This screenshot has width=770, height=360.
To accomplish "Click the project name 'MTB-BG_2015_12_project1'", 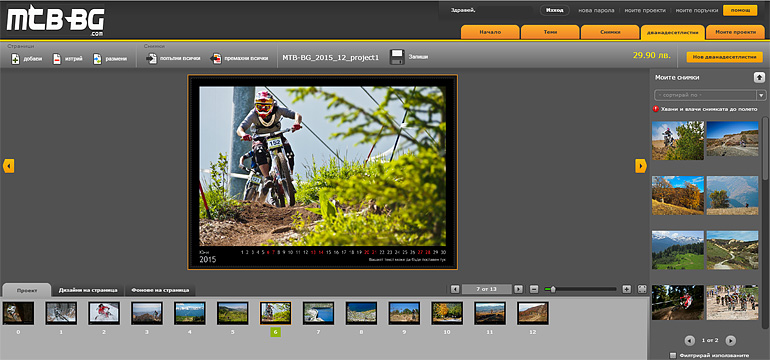I will (x=330, y=57).
